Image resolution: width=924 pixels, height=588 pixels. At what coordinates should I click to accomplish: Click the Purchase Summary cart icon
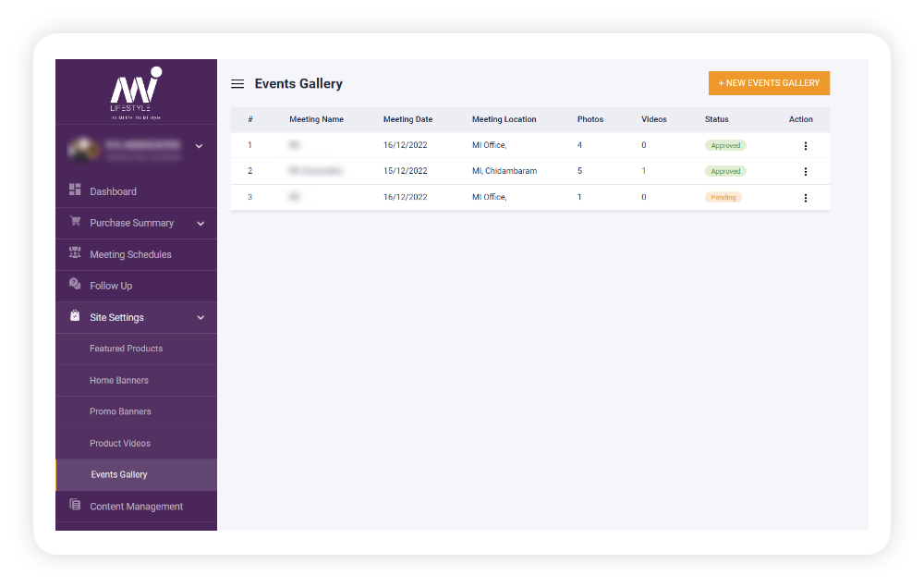pos(75,222)
